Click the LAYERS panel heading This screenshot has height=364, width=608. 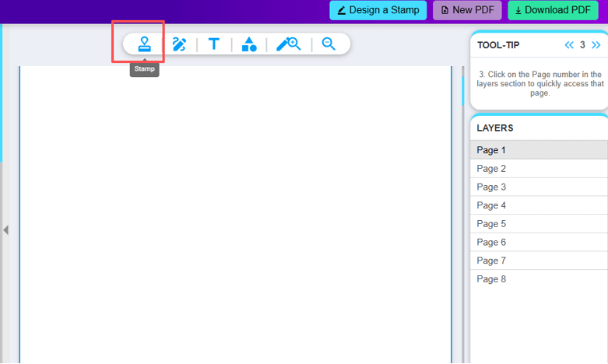[x=495, y=128]
